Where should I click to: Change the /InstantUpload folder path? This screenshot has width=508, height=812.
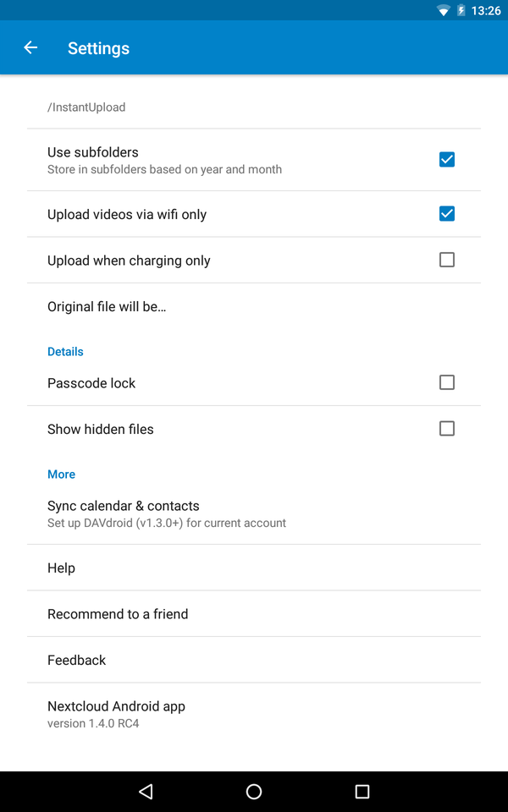point(86,107)
